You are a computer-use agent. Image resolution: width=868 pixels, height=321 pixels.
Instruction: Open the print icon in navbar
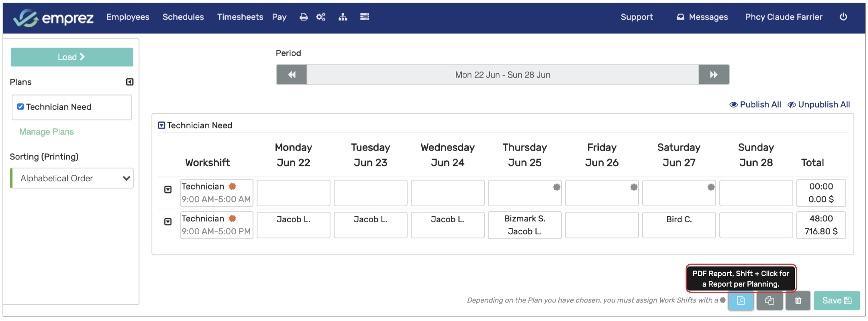(x=303, y=17)
